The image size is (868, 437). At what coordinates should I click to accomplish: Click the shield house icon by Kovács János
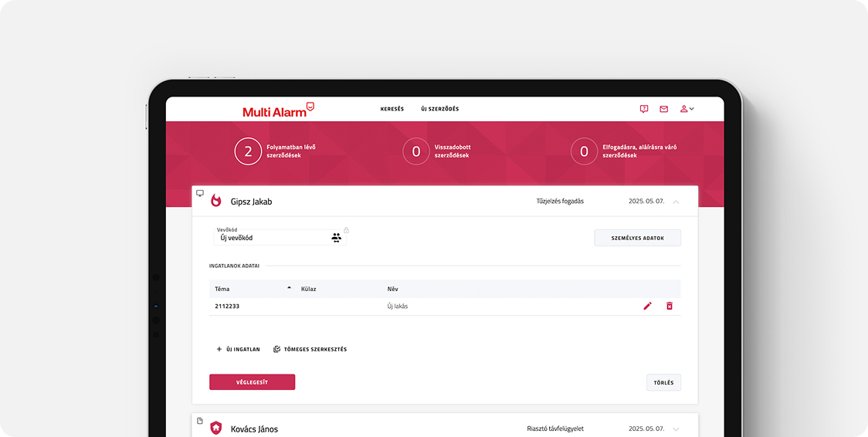tap(216, 428)
